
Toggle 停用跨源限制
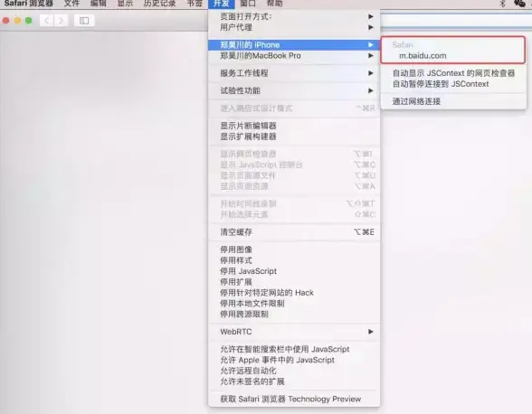(x=294, y=315)
